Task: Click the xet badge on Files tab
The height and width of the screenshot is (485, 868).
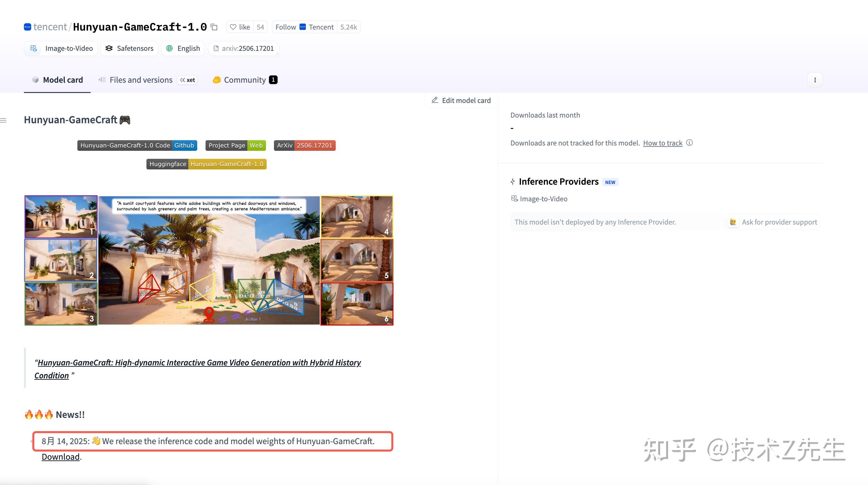Action: pyautogui.click(x=187, y=80)
